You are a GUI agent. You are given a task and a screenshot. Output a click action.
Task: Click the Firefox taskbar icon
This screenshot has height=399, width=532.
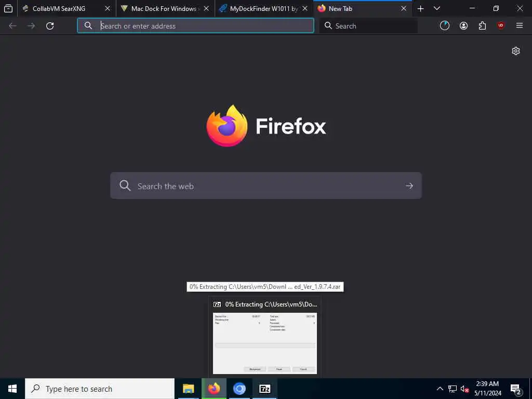click(214, 389)
